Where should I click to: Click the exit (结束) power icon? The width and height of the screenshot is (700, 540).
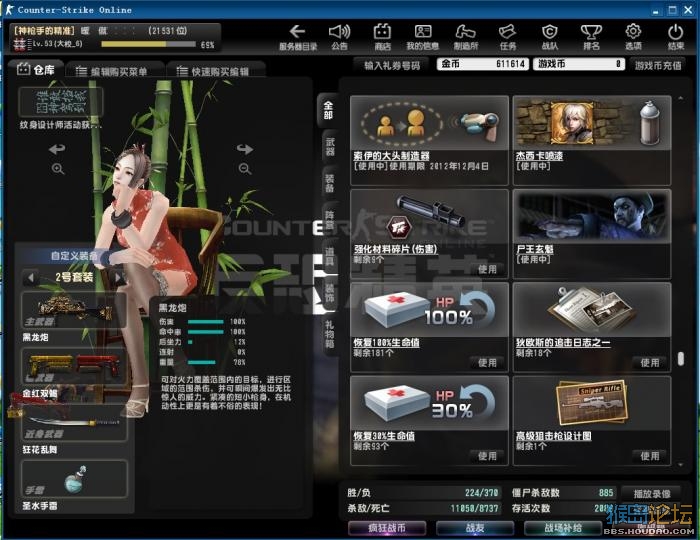tap(675, 37)
